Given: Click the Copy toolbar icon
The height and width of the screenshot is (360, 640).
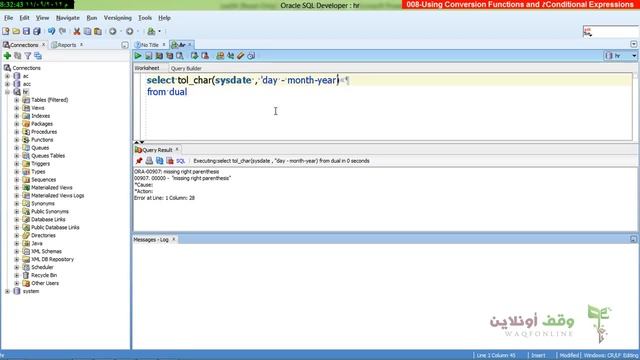Looking at the screenshot, I should point(87,31).
